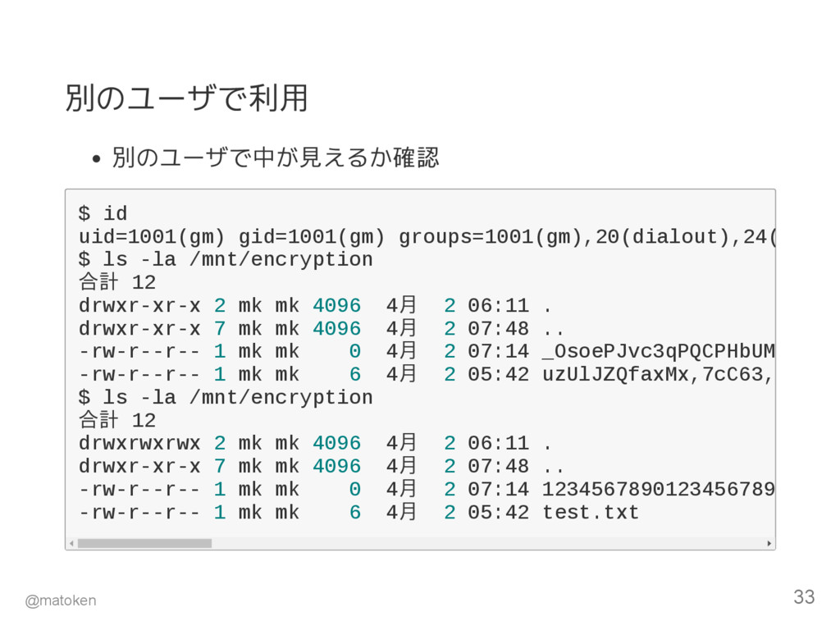This screenshot has height=630, width=840.
Task: Click the test.txt file name
Action: point(591,513)
